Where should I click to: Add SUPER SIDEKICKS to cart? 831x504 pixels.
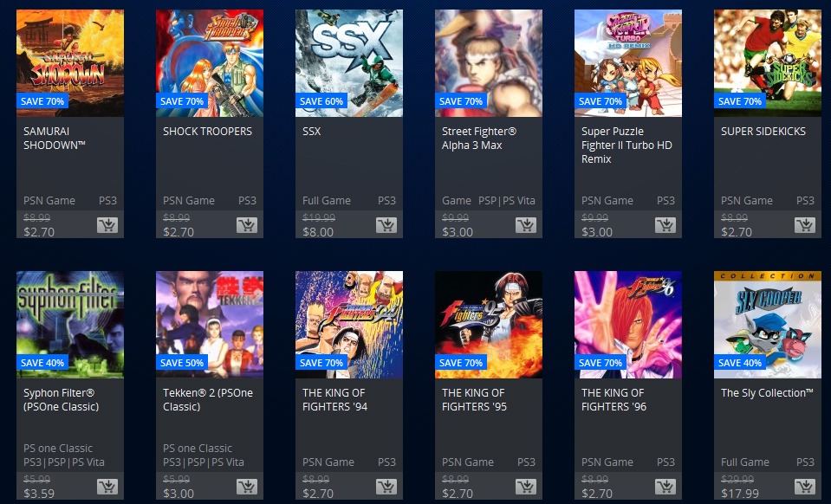tap(804, 225)
